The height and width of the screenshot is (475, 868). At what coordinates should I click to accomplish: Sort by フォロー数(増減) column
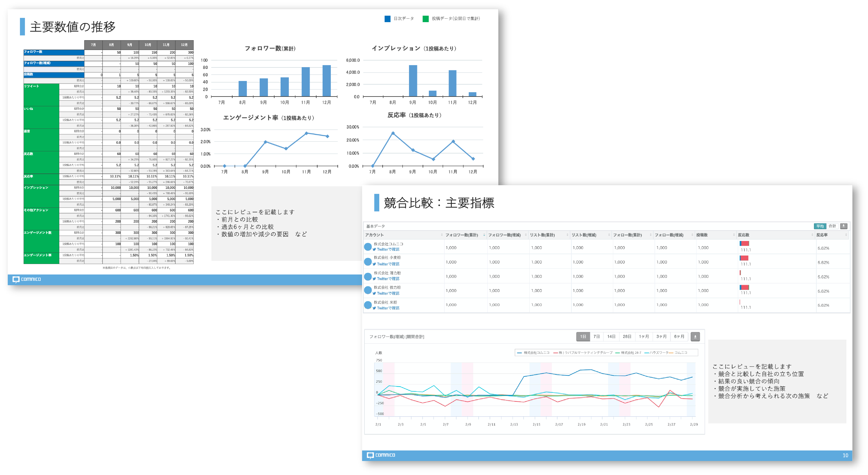[x=674, y=235]
